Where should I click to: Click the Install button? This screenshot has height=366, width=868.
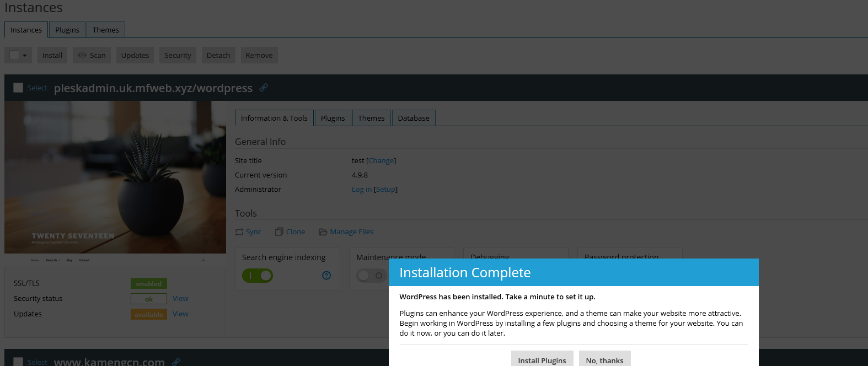52,55
